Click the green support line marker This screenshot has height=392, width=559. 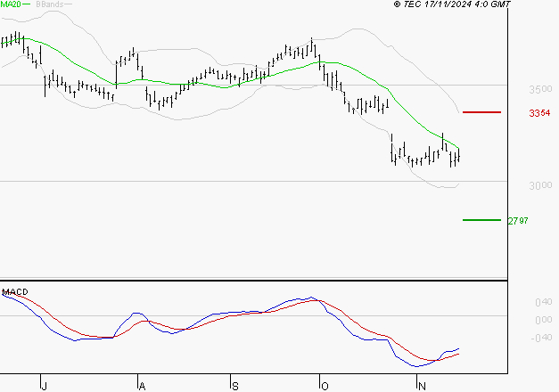pos(482,219)
